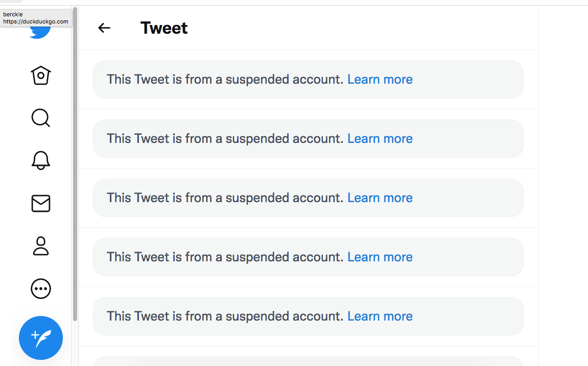
Task: Click the Tweet page heading
Action: point(164,28)
